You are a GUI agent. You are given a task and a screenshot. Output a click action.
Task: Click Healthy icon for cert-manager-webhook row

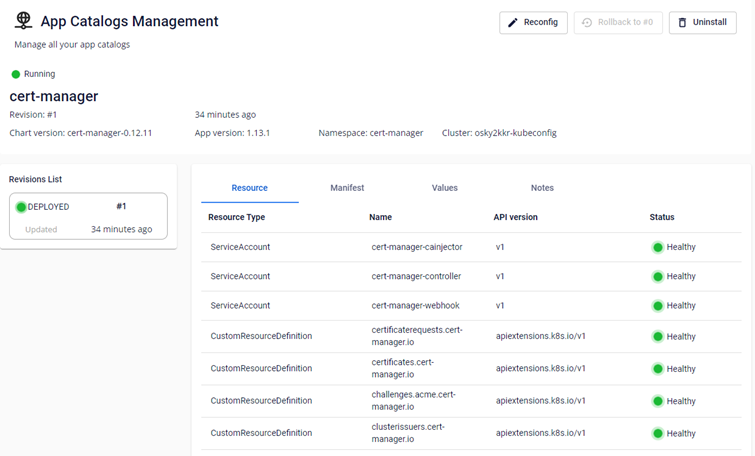pyautogui.click(x=658, y=306)
